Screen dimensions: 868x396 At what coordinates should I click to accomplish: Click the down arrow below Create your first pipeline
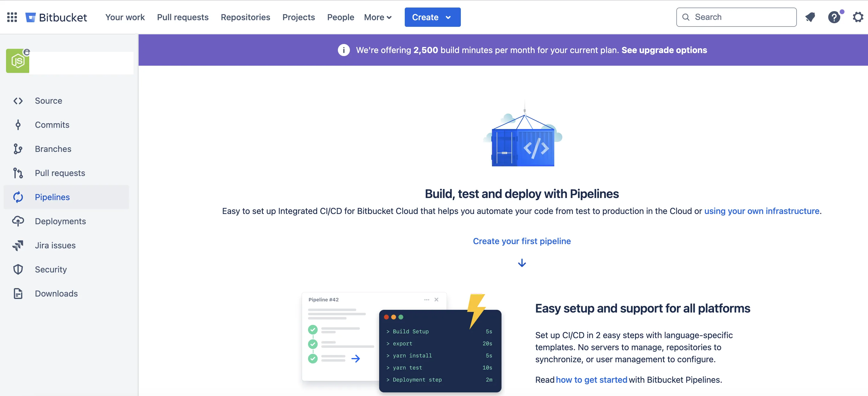[x=522, y=263]
